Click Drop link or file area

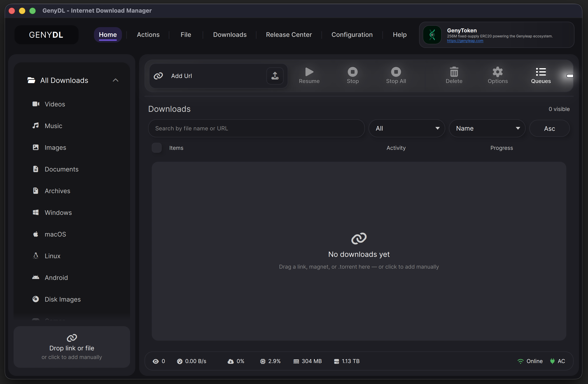72,347
